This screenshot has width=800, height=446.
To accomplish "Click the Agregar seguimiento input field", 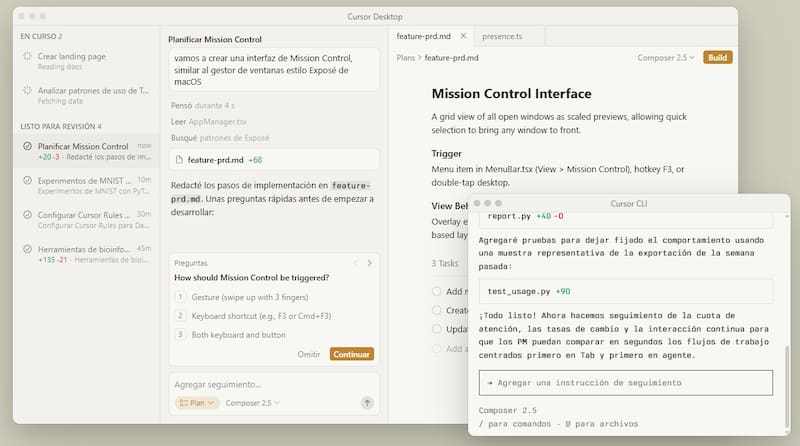I will coord(274,384).
